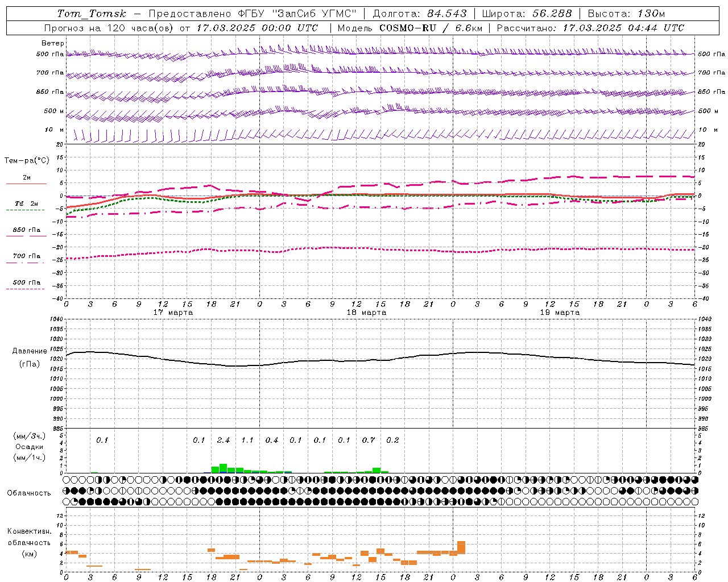The image size is (728, 582).
Task: Click the (км) unit label
Action: pos(30,554)
